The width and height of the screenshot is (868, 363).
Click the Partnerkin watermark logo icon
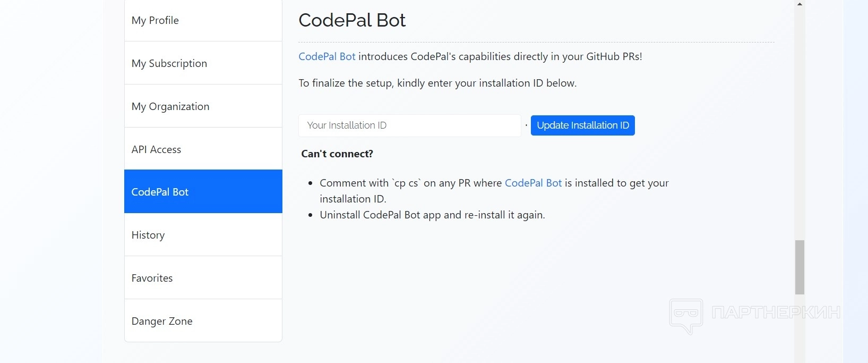(x=686, y=315)
